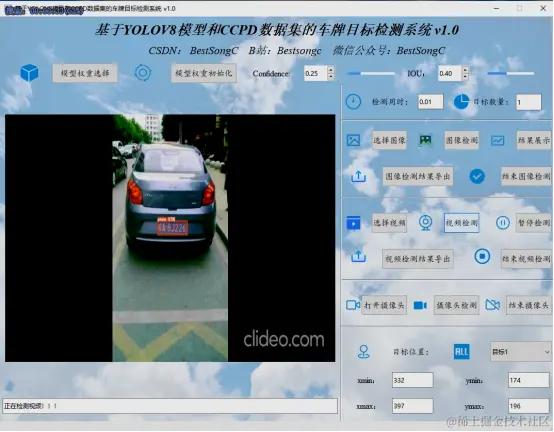554x432 pixels.
Task: Start detection with 图像检测 button
Action: point(461,140)
